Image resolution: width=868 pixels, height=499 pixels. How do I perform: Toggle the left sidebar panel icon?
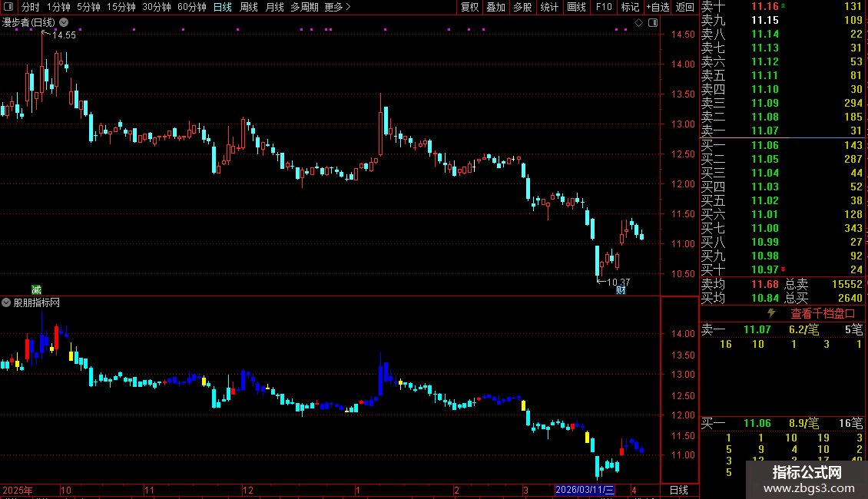8,7
